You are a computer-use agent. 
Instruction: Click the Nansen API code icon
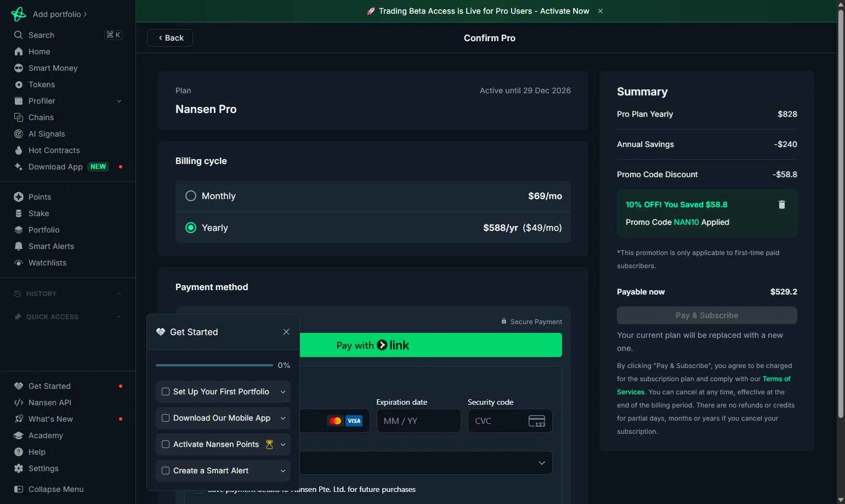19,403
